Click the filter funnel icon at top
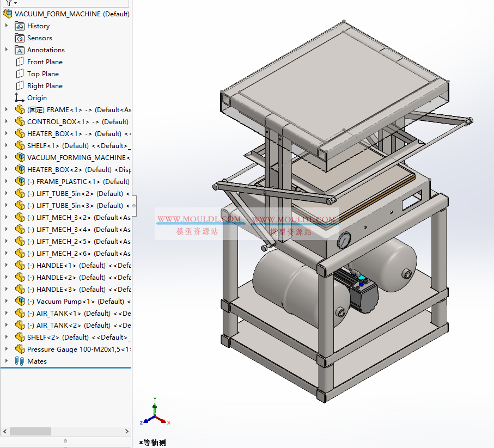This screenshot has width=494, height=448. click(x=9, y=3)
